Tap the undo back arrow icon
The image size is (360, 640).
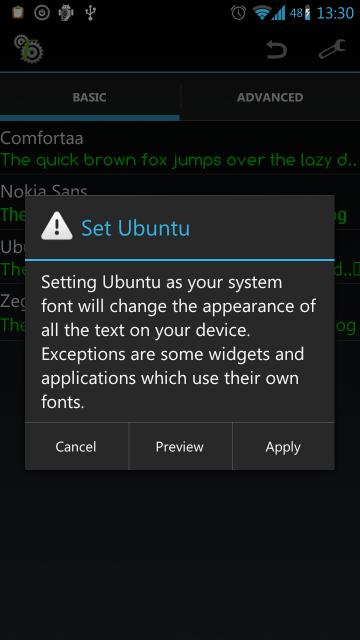(277, 49)
